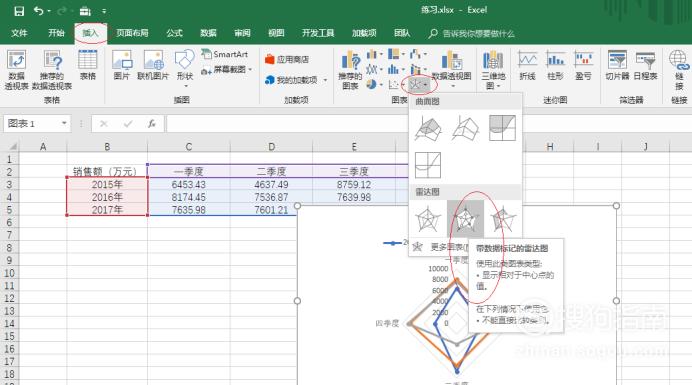The width and height of the screenshot is (692, 385).
Task: Choose the filled radar chart icon
Action: tap(503, 219)
